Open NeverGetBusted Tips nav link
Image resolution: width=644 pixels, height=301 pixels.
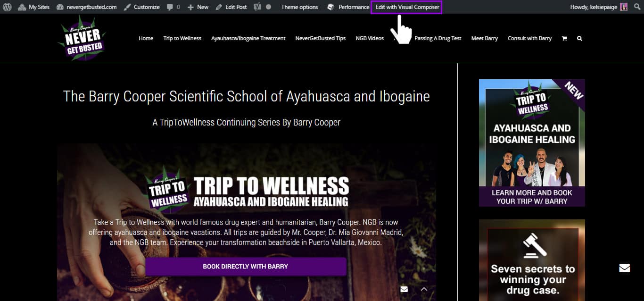[320, 38]
